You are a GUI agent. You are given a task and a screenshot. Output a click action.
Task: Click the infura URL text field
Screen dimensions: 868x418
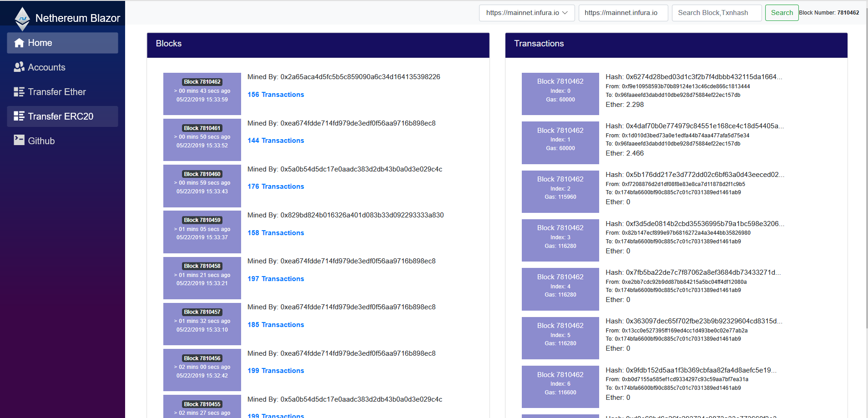pyautogui.click(x=623, y=13)
